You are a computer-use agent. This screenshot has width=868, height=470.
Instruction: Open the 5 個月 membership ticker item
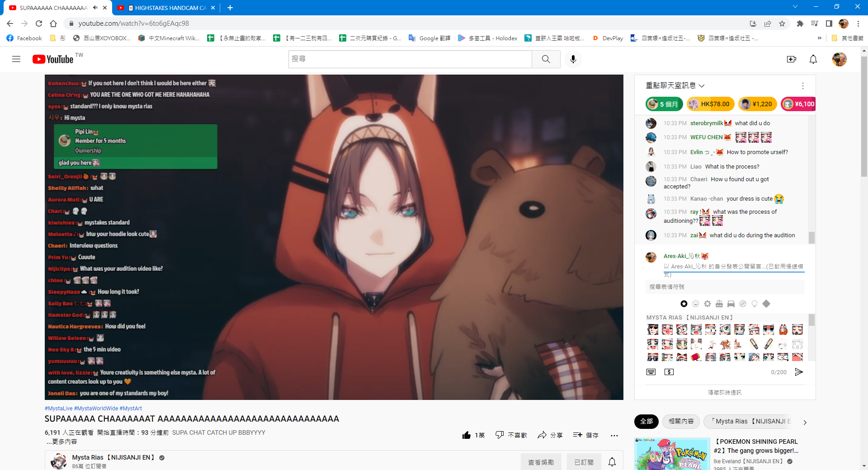(x=664, y=104)
